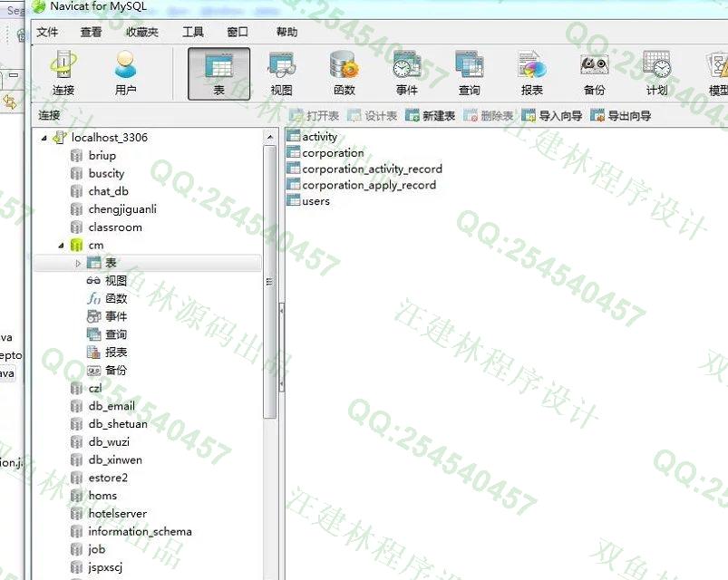
Task: Open the 用户 user manager
Action: (x=125, y=73)
